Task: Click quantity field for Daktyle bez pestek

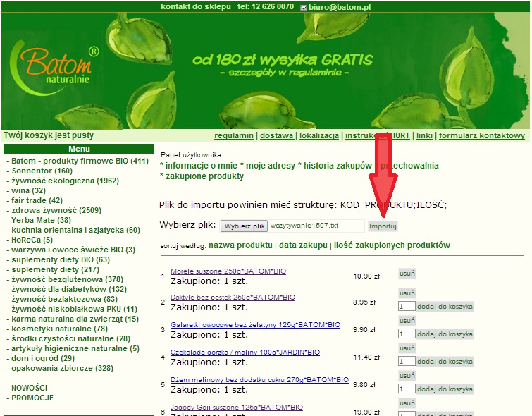Action: tap(407, 306)
